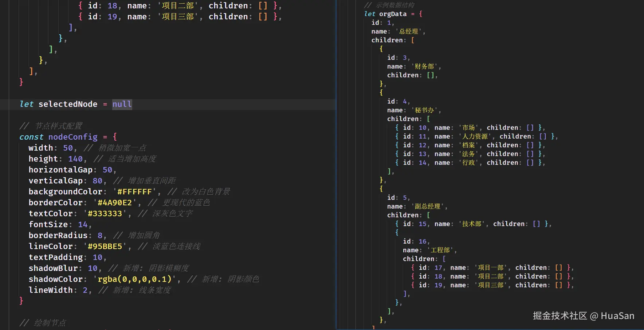Click the comment '// 增加垂直间距'
The width and height of the screenshot is (644, 330).
144,181
